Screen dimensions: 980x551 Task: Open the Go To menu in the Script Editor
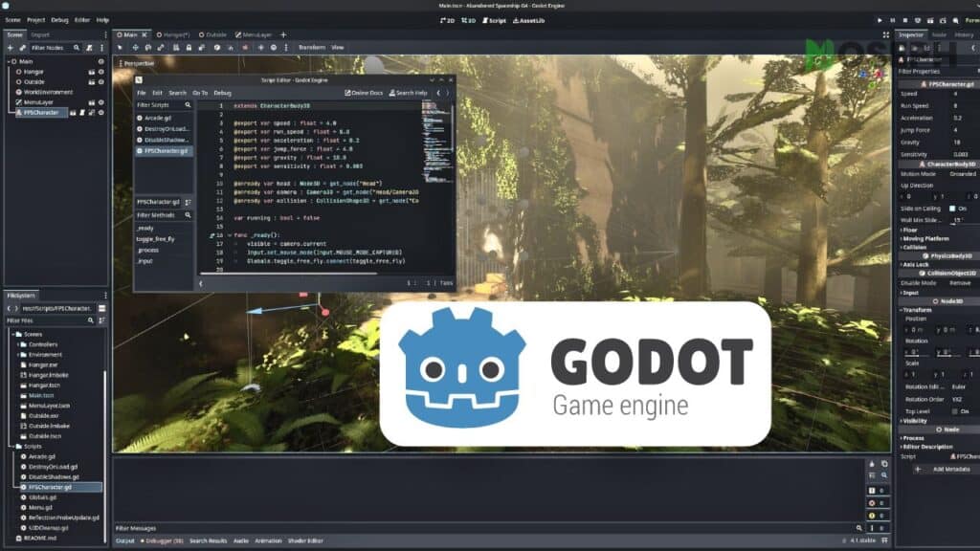(x=200, y=93)
